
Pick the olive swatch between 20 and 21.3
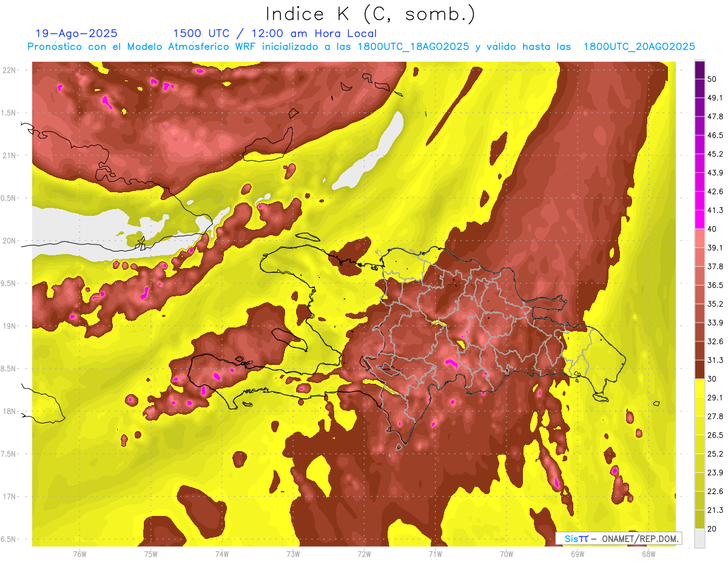pos(699,519)
